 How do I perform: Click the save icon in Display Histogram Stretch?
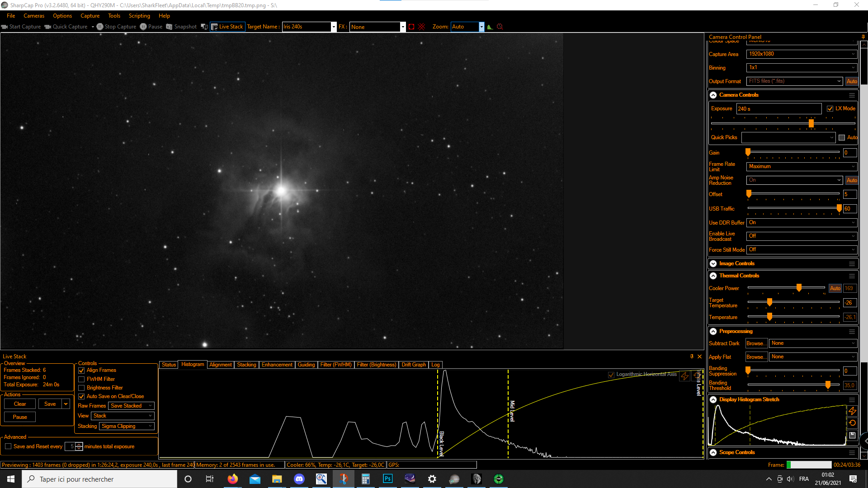(x=852, y=435)
